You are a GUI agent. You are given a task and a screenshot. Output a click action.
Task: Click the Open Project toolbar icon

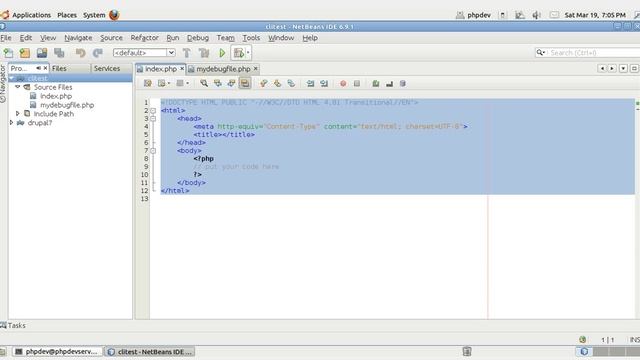pyautogui.click(x=42, y=53)
